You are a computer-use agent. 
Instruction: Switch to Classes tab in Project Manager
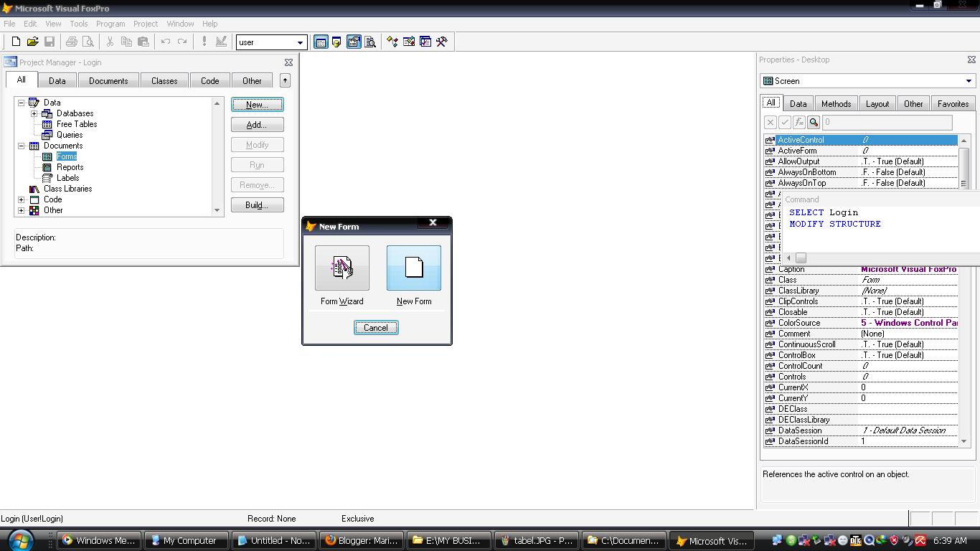[164, 81]
